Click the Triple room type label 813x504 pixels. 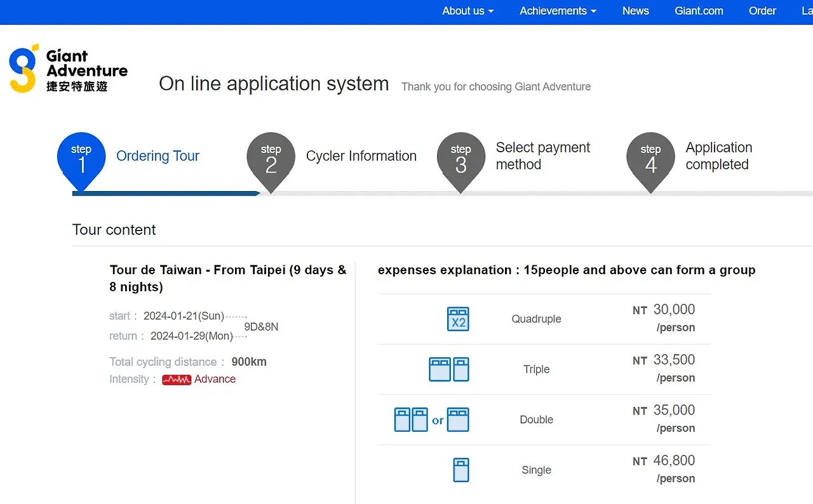[x=537, y=369]
